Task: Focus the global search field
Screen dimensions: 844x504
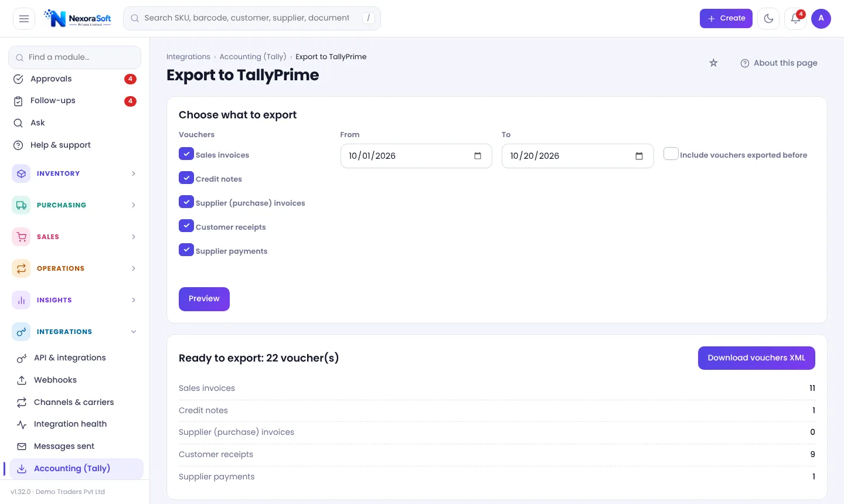Action: click(x=252, y=19)
